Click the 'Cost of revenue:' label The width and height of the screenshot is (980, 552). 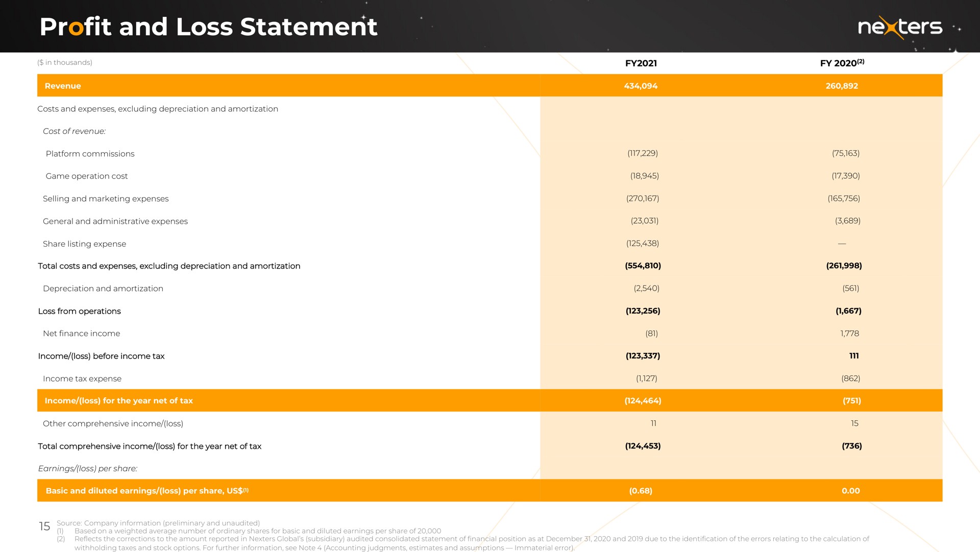tap(75, 131)
